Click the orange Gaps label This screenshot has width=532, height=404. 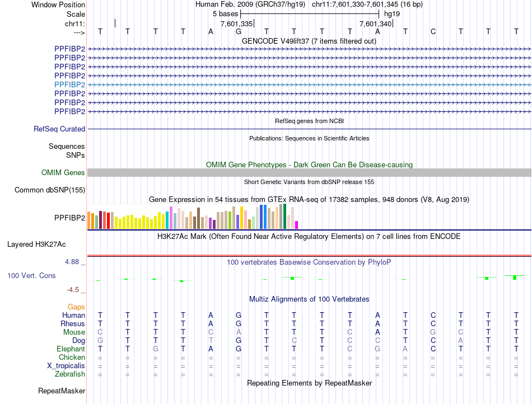[76, 307]
